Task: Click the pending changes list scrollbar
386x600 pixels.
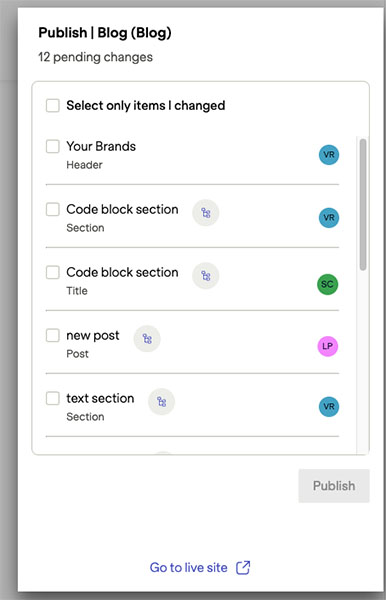Action: click(363, 204)
